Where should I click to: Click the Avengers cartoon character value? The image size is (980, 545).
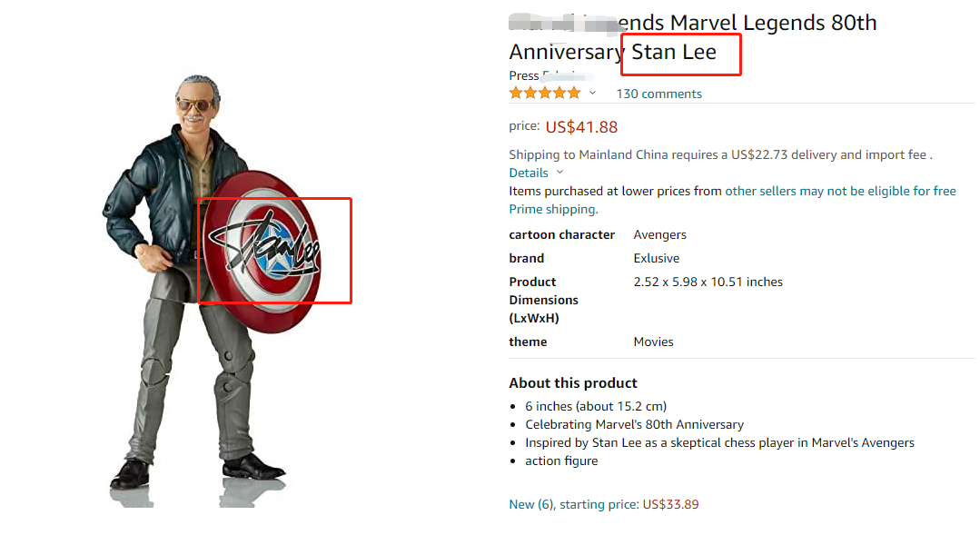tap(659, 234)
